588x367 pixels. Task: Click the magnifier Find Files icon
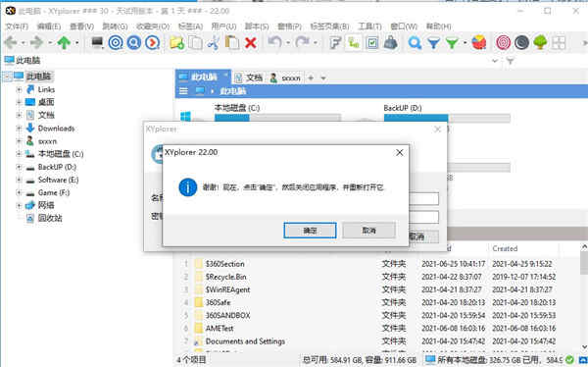(x=415, y=43)
